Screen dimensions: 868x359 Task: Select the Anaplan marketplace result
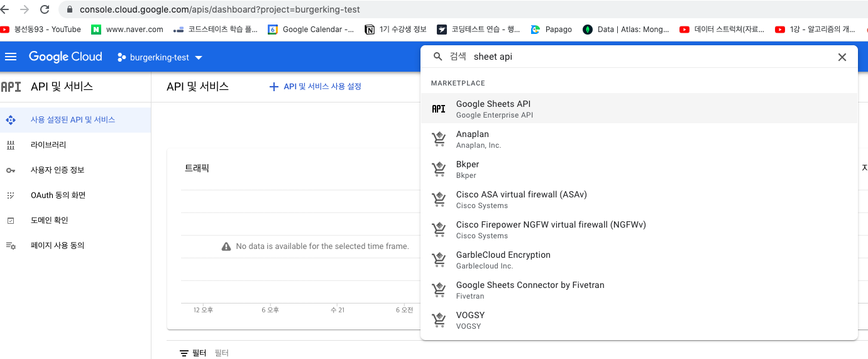[x=639, y=139]
